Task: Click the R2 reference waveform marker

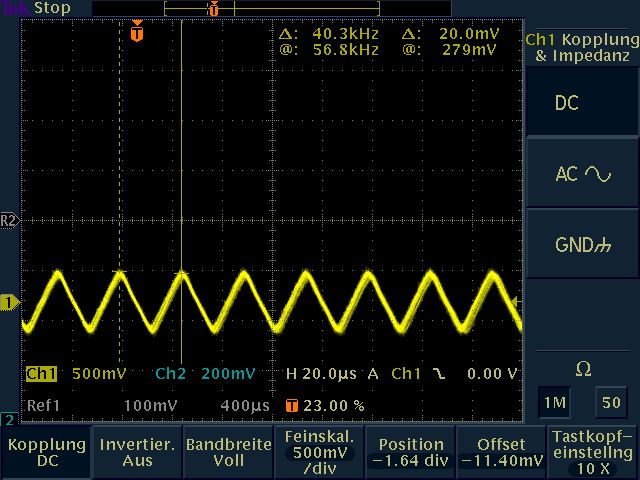Action: click(x=9, y=220)
